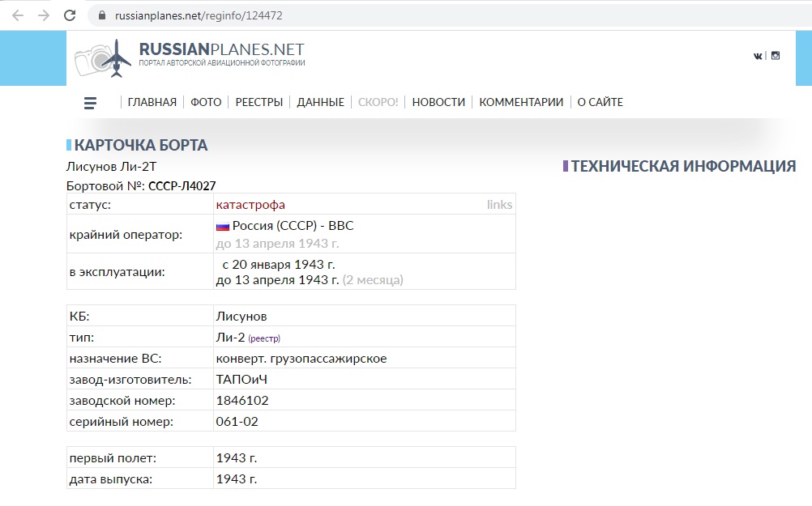Open the О САЙТЕ menu item
The width and height of the screenshot is (812, 506).
600,103
